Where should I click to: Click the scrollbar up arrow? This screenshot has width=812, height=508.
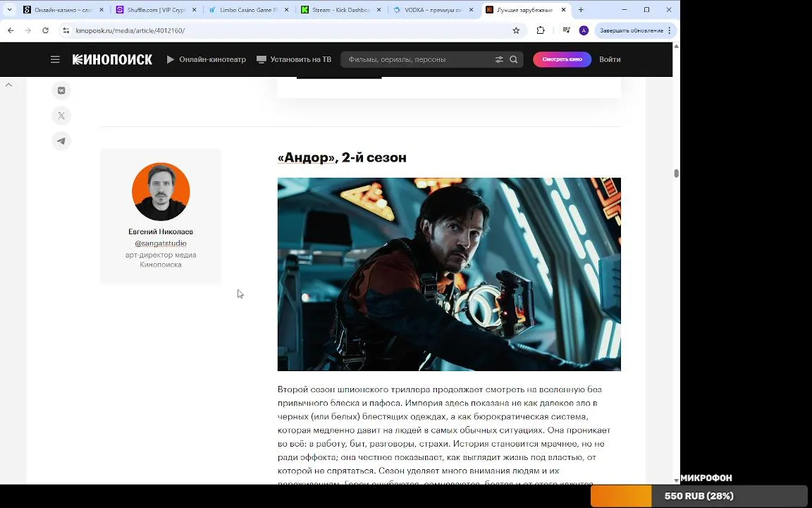tap(677, 47)
